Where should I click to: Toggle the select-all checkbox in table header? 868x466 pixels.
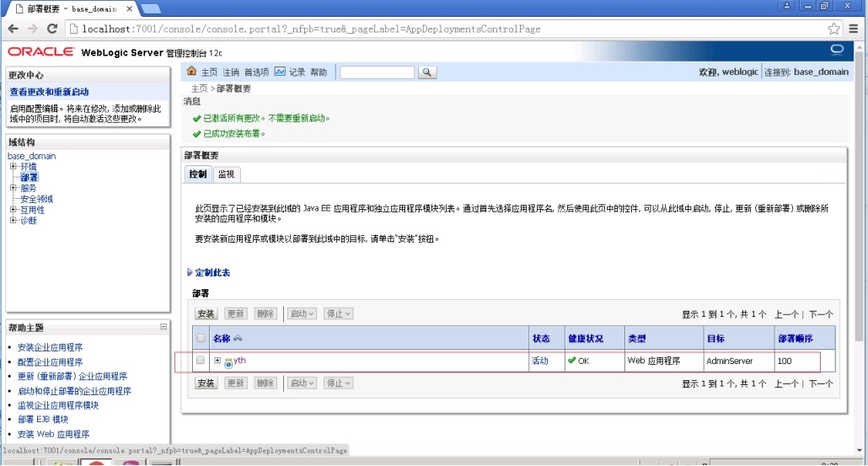(x=201, y=338)
